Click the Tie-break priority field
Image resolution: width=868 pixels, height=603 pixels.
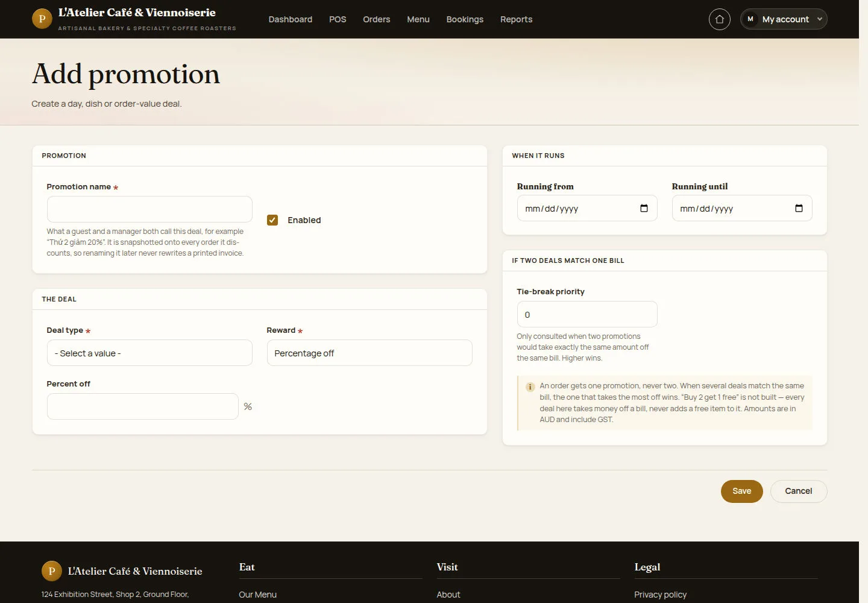tap(587, 314)
